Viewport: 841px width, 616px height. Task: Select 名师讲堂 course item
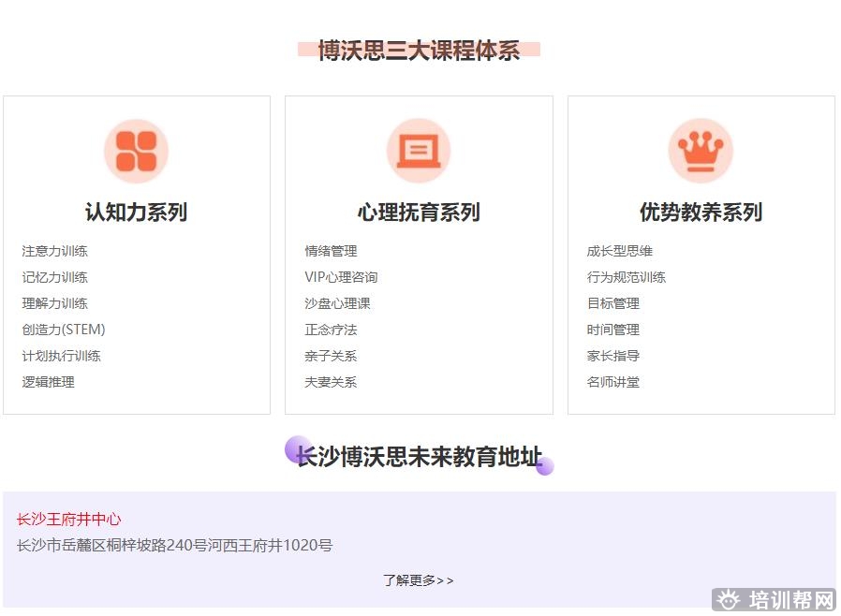[613, 382]
